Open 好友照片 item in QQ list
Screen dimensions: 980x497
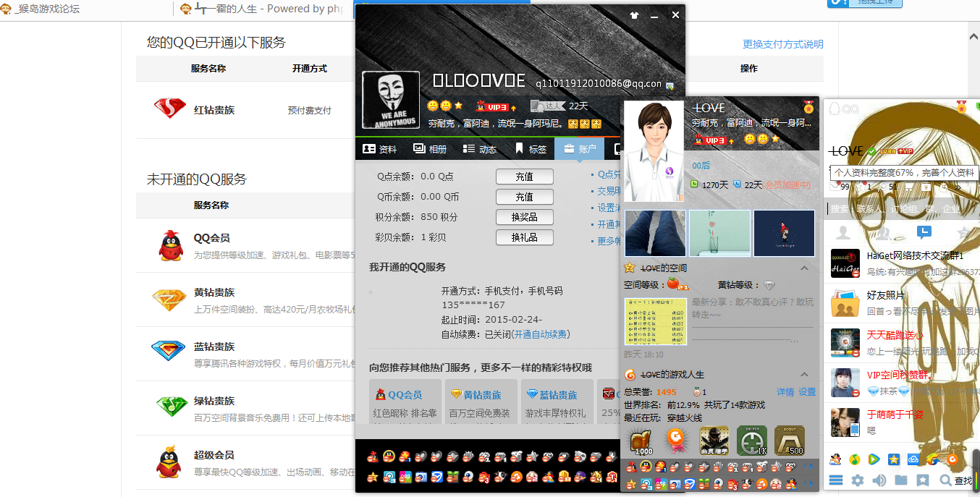[x=901, y=303]
